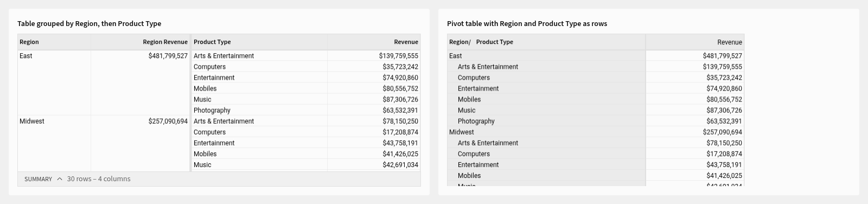The image size is (868, 204).
Task: Click the SUMMARY label in grouped table footer
Action: click(38, 179)
